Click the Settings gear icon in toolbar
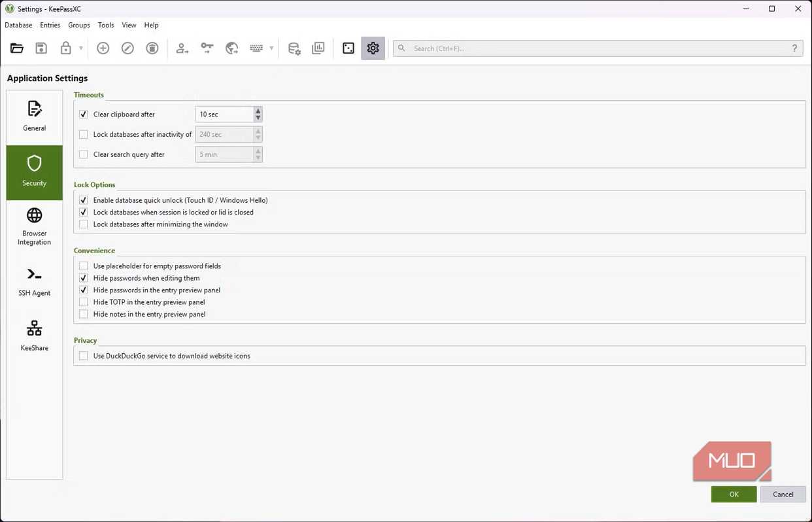The width and height of the screenshot is (812, 522). (373, 48)
